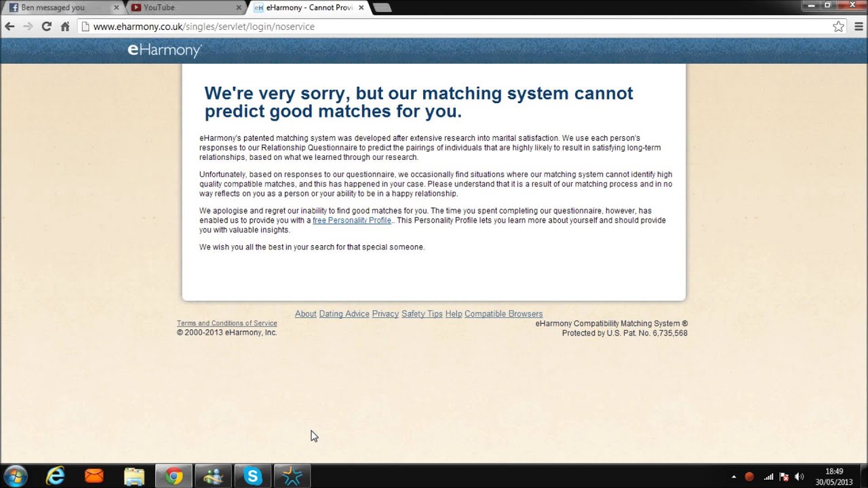
Task: Open Windows Live Messenger in taskbar
Action: point(213,476)
